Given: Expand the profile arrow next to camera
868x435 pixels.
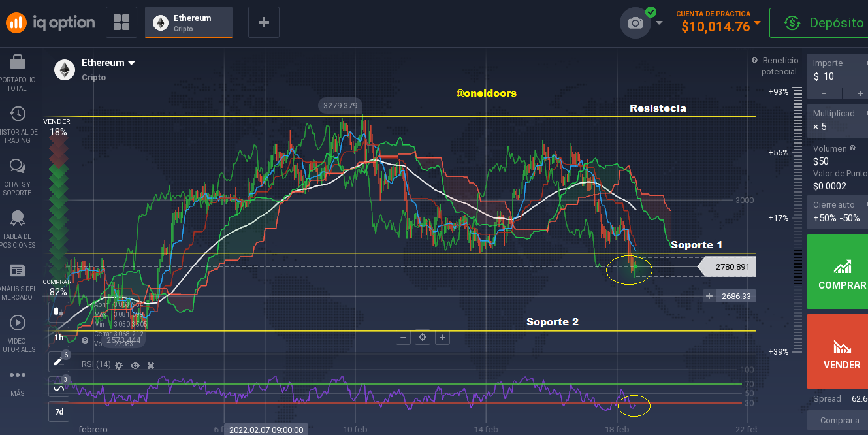Looking at the screenshot, I should tap(659, 23).
